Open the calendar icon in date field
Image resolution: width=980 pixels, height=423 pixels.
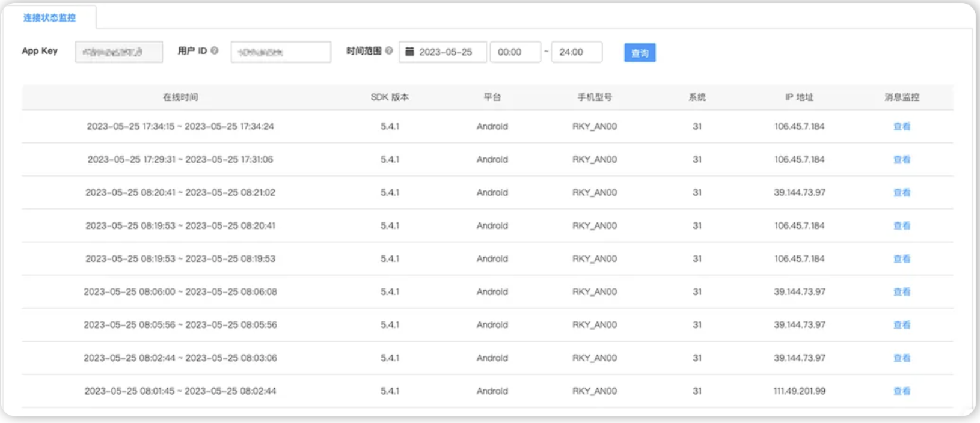(409, 52)
